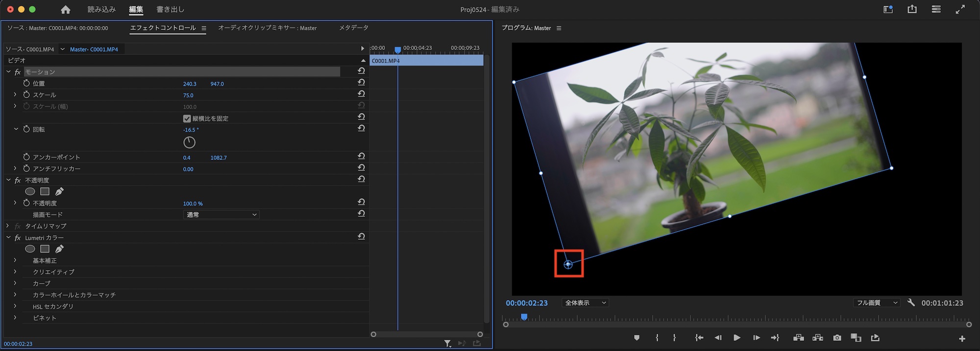
Task: Click the rotation dial control
Action: 189,142
